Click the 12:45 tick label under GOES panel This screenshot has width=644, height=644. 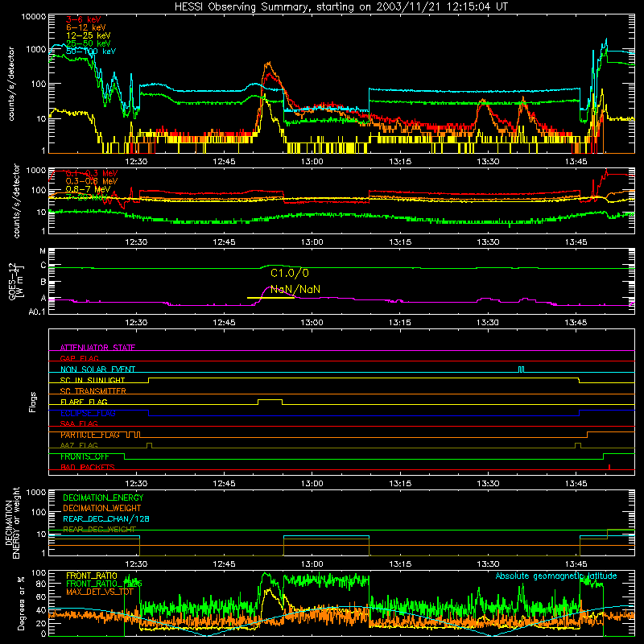(x=224, y=323)
